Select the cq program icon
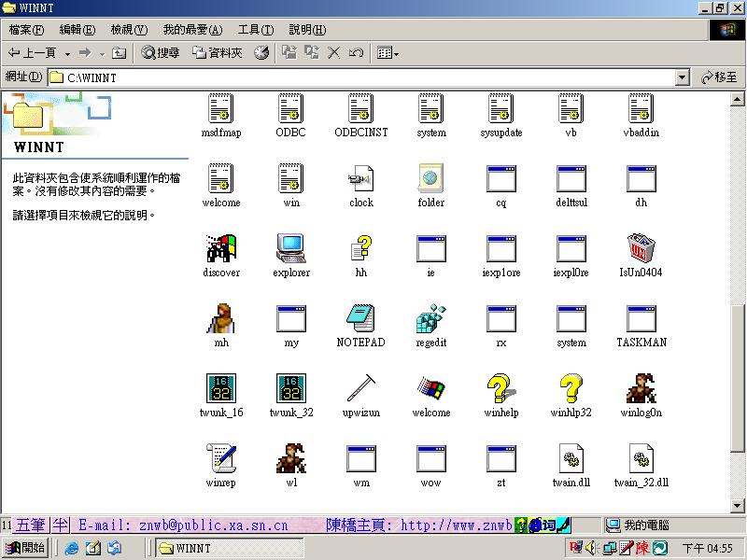The image size is (747, 560). pos(501,178)
